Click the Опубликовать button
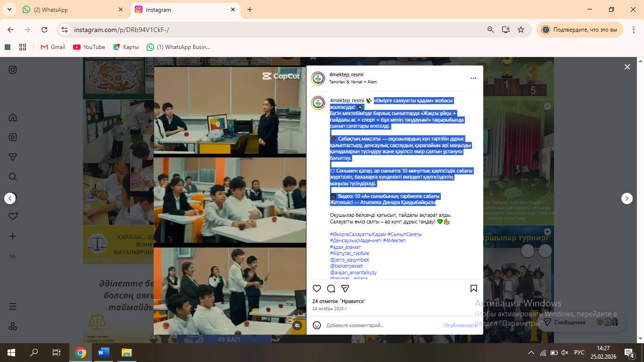This screenshot has height=362, width=644. (x=460, y=325)
